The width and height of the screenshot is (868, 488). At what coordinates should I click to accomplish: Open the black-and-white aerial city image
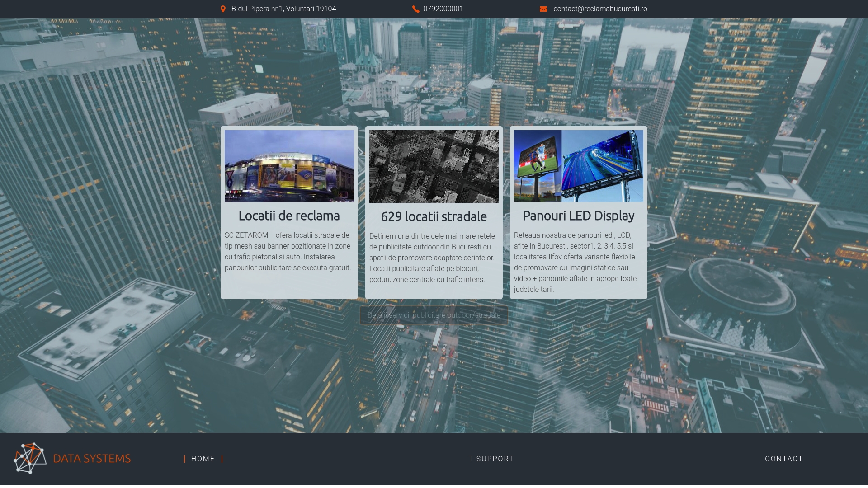[x=434, y=166]
